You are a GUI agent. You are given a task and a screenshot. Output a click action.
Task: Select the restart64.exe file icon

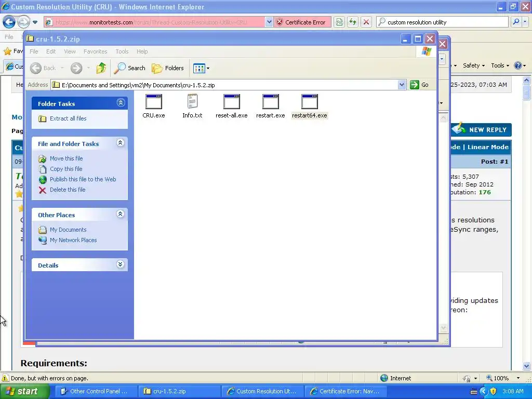tap(310, 102)
